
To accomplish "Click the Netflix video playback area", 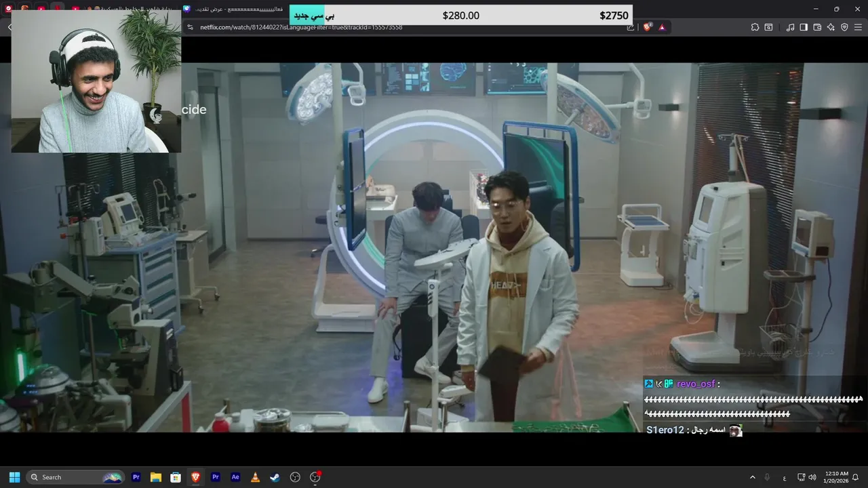I will click(434, 247).
